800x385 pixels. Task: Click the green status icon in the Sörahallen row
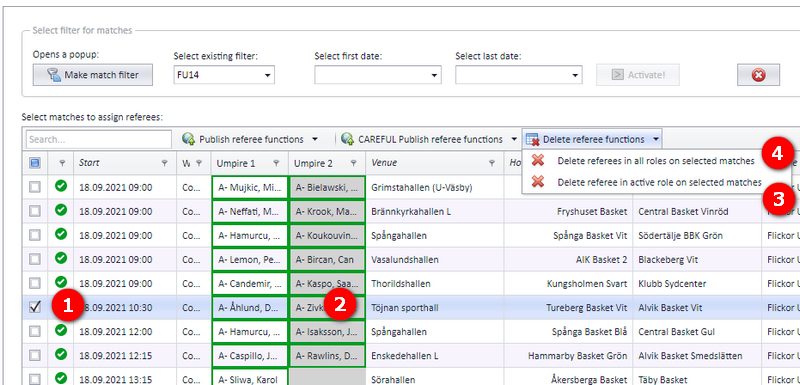pos(61,378)
